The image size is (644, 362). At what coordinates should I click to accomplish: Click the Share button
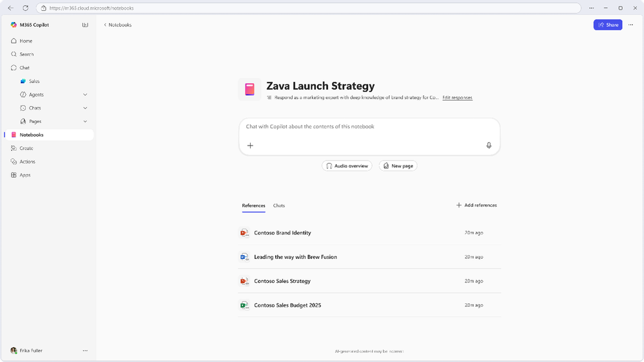tap(607, 24)
